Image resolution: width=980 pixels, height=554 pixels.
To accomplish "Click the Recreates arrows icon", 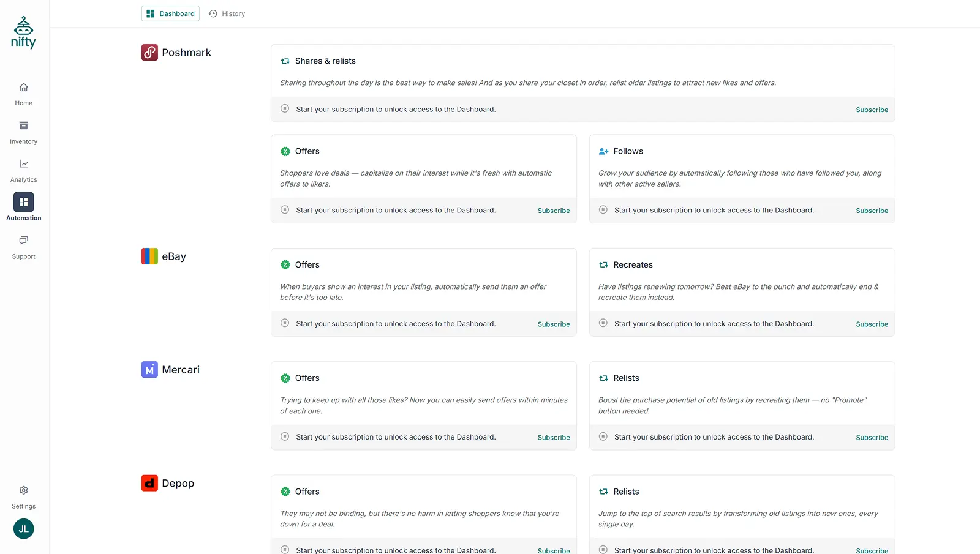I will (603, 265).
